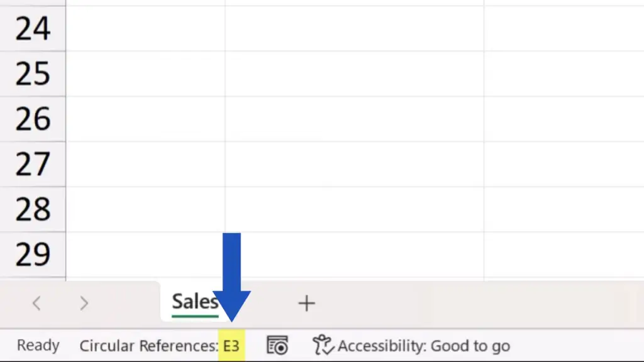The height and width of the screenshot is (362, 644).
Task: Click the leftmost visible cell in row 24
Action: 145,29
